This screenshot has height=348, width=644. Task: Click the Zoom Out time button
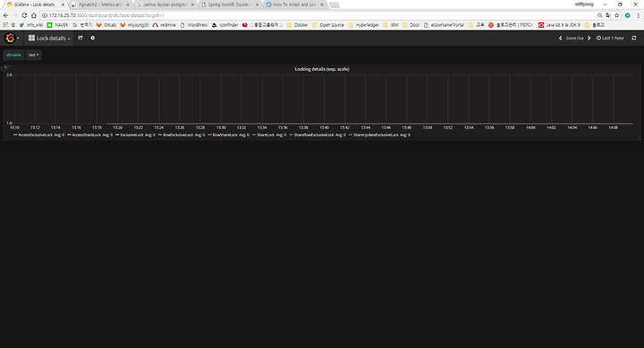(574, 38)
